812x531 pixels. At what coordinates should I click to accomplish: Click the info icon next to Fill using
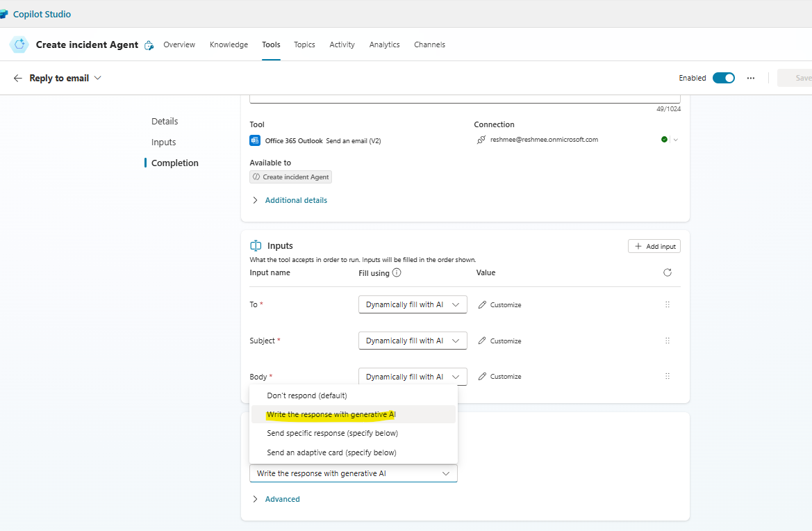pos(397,273)
